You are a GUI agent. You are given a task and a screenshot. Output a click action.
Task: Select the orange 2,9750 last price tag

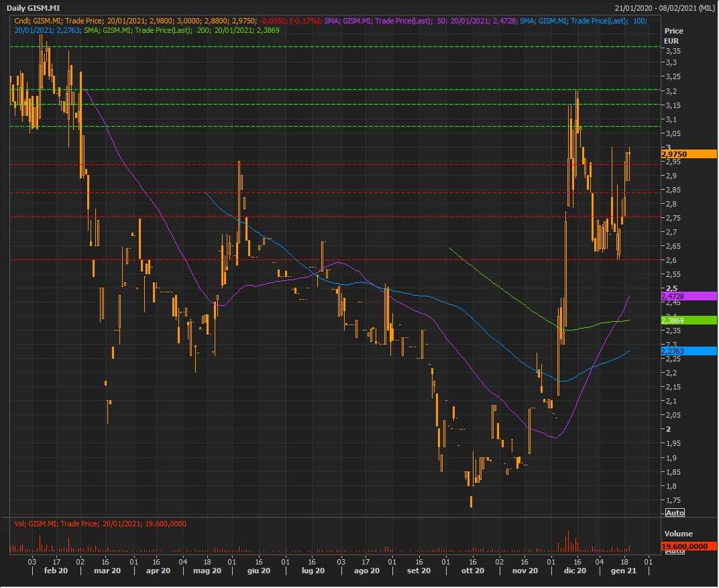coord(689,154)
